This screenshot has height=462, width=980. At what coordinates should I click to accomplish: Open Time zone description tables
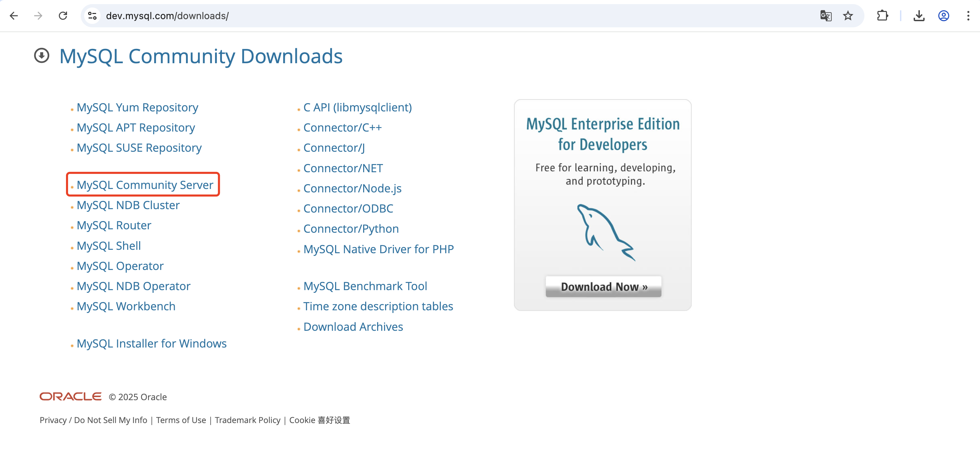[x=378, y=307]
